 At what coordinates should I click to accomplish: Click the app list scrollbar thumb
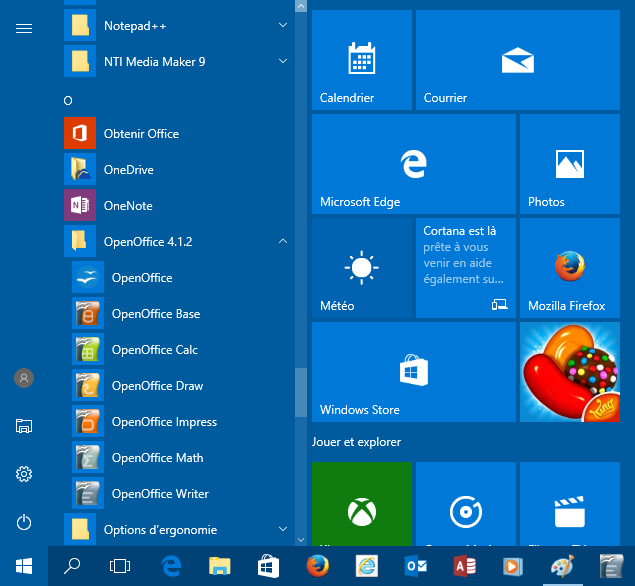coord(301,392)
